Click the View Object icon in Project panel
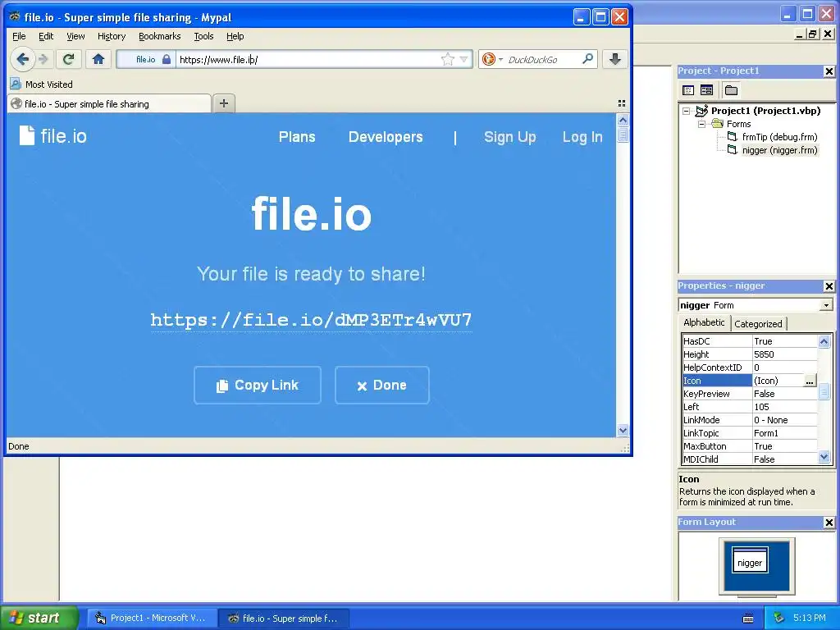Screen dimensions: 840x630 706,90
